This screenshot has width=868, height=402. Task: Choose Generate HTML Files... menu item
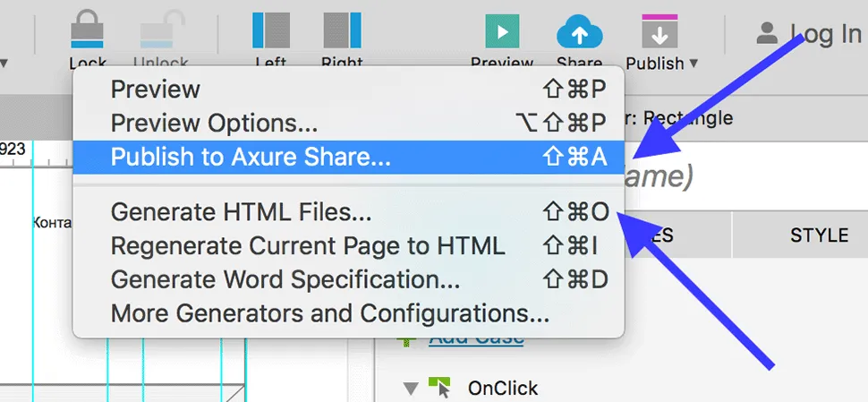coord(241,212)
